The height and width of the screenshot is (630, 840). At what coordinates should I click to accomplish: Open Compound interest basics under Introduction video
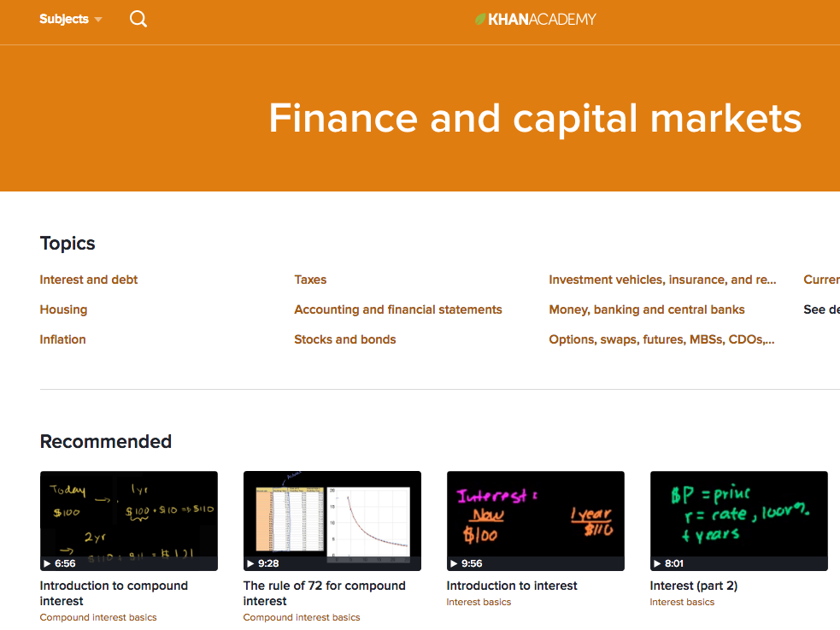tap(98, 618)
